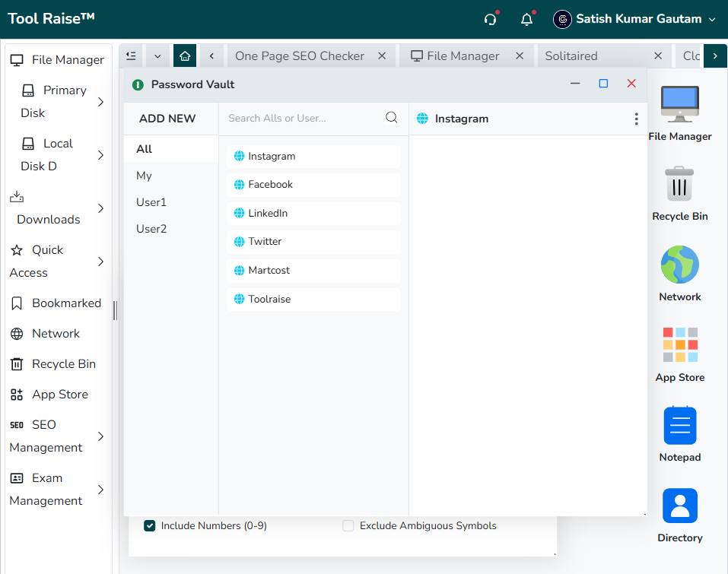Click the support headset icon
This screenshot has height=574, width=728.
click(491, 20)
